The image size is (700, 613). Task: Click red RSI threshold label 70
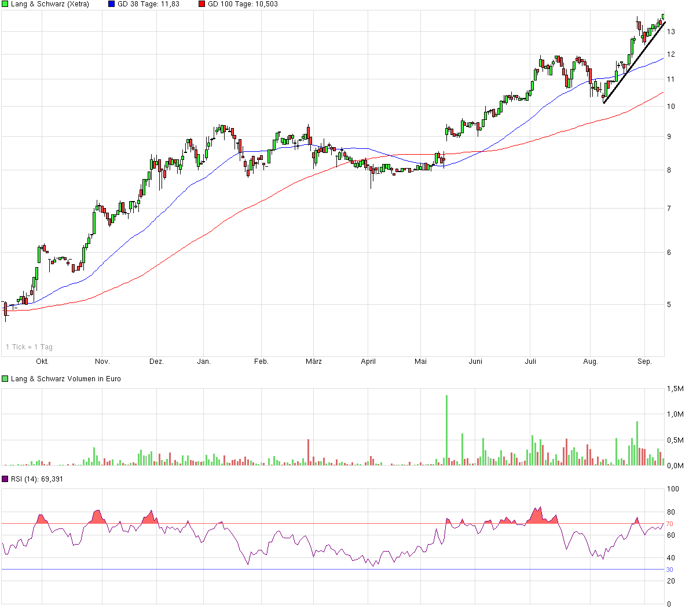(669, 524)
